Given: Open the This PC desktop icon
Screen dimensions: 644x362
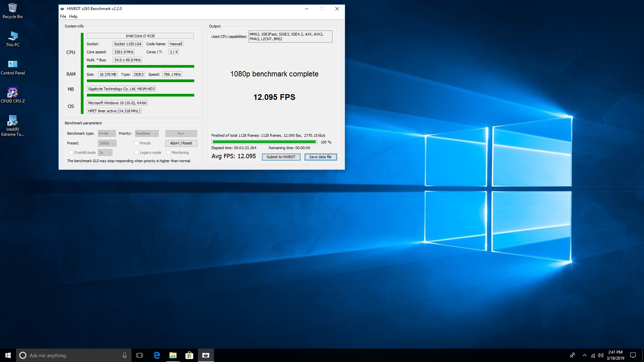Looking at the screenshot, I should coord(12,39).
